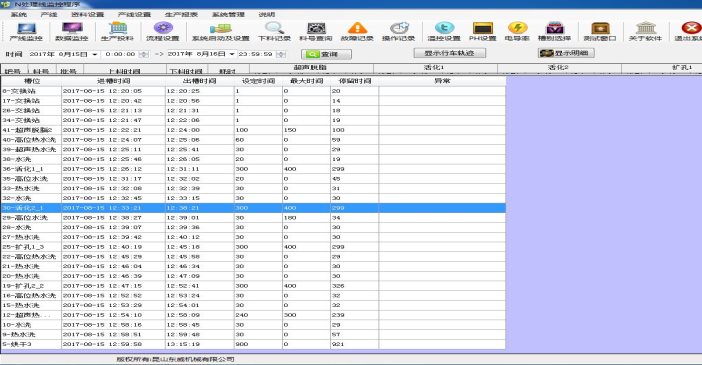Click into the 0:00:00 start time field

click(120, 54)
